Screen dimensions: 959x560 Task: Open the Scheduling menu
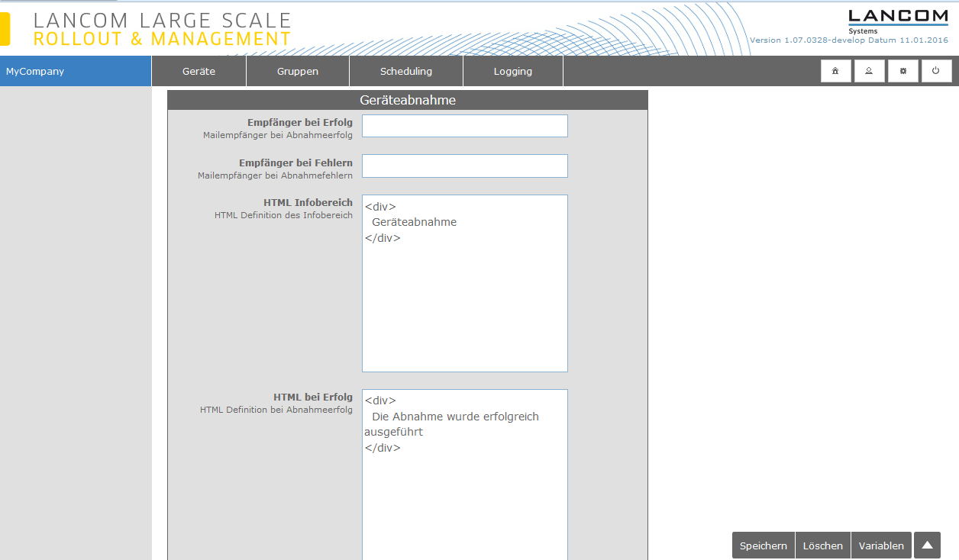tap(405, 71)
